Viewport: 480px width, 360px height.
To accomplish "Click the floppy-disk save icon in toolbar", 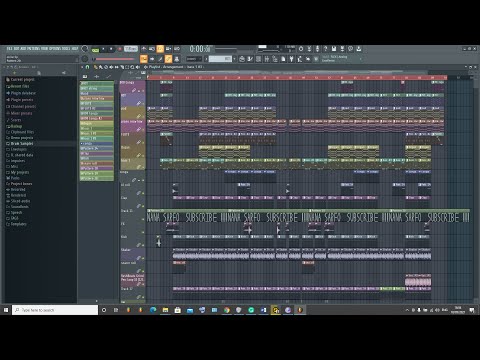I will (334, 49).
